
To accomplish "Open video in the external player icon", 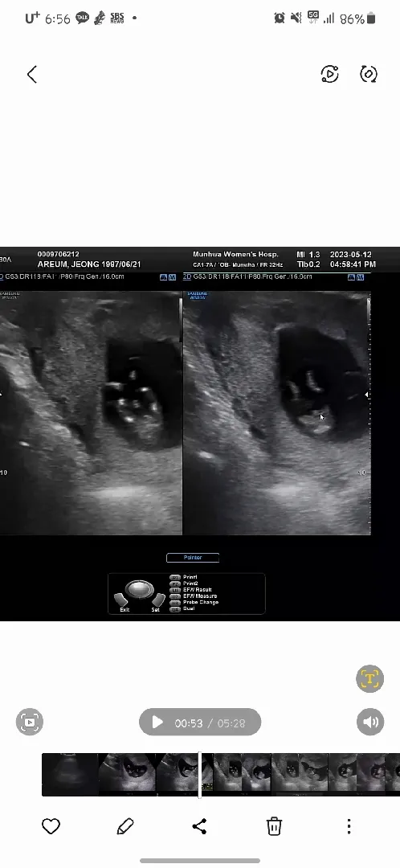I will click(x=330, y=74).
